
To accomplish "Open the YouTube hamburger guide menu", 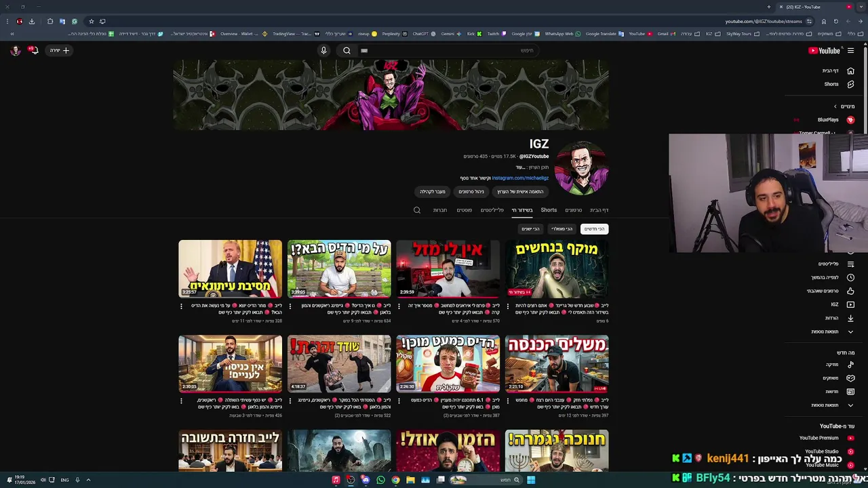I will point(850,50).
